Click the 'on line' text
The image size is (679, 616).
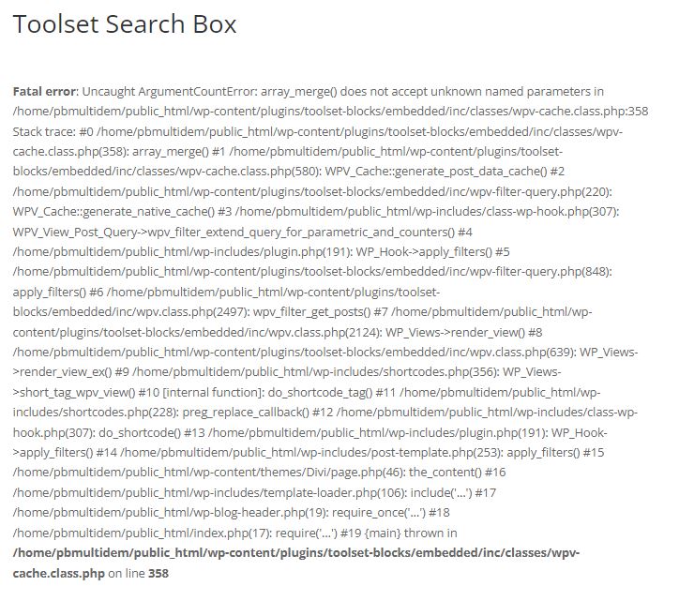tap(127, 573)
